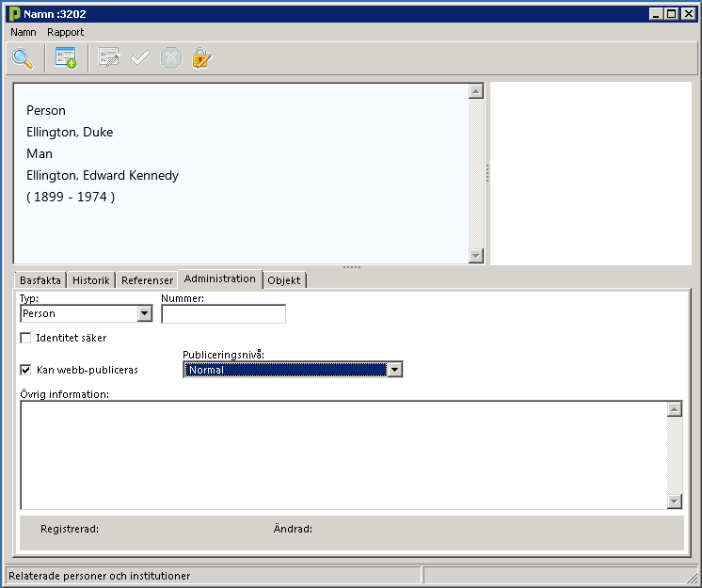Click the 'Ellington, Duke' name line
Screen dimensions: 702x588
coord(70,132)
